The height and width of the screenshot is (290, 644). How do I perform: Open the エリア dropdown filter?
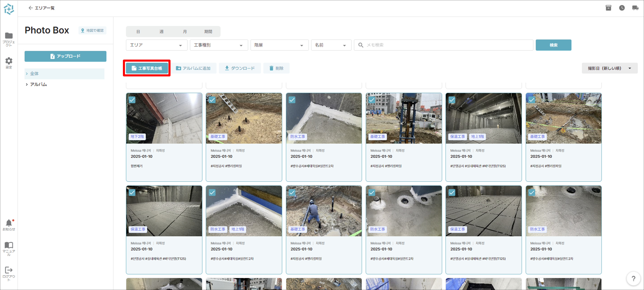coord(156,45)
